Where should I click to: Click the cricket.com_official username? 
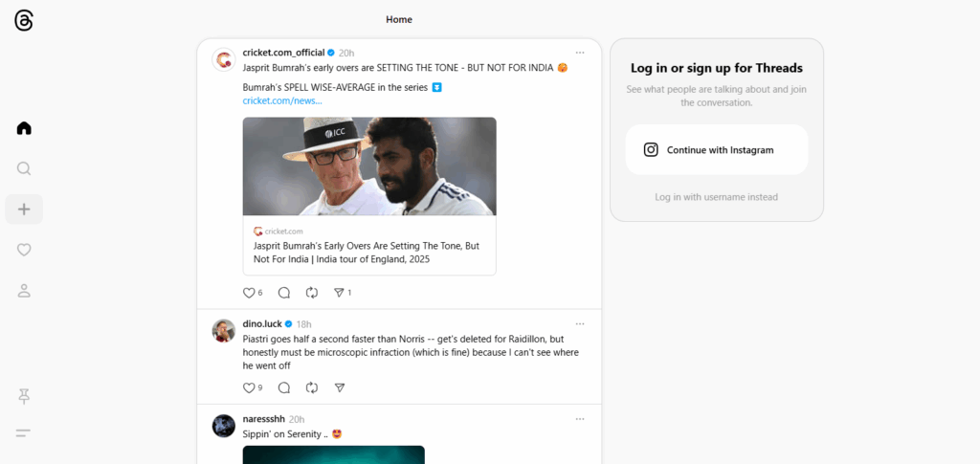click(283, 53)
